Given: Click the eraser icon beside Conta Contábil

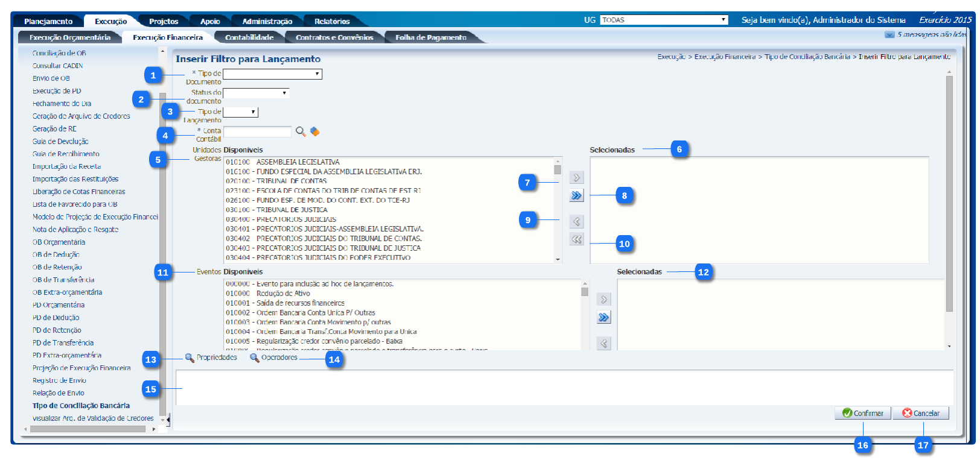Looking at the screenshot, I should coord(314,131).
